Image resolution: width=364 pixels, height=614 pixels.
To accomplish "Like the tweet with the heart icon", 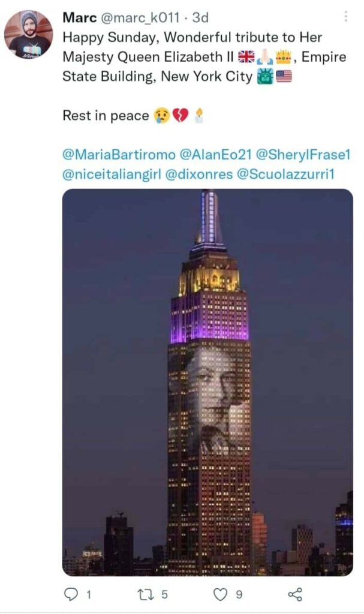I will click(x=220, y=594).
